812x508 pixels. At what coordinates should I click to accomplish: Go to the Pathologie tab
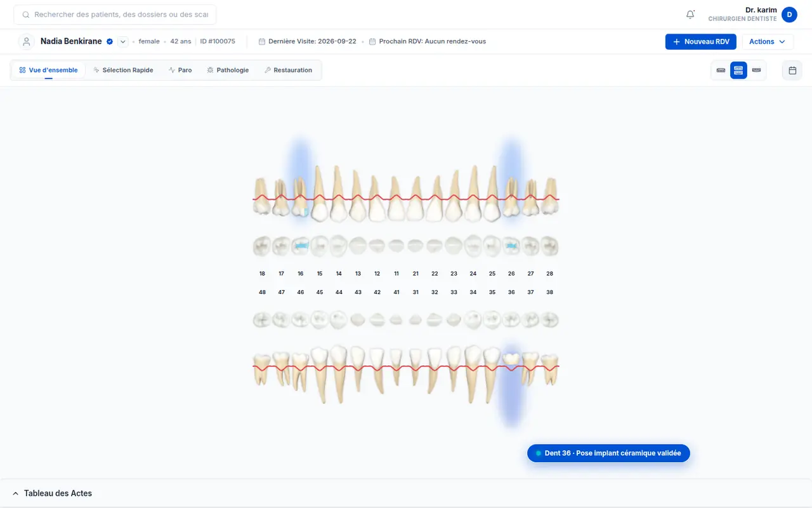click(x=228, y=70)
